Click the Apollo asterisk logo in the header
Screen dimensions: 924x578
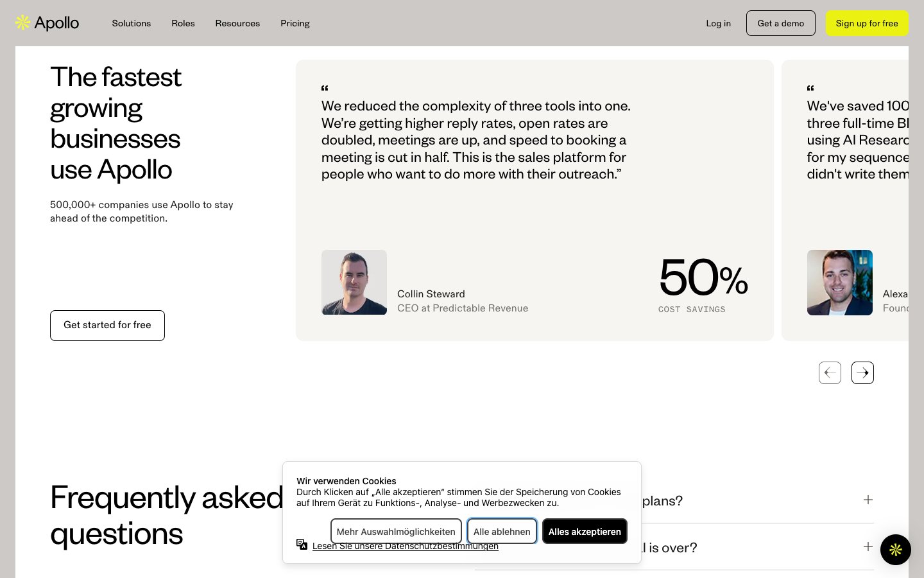22,22
